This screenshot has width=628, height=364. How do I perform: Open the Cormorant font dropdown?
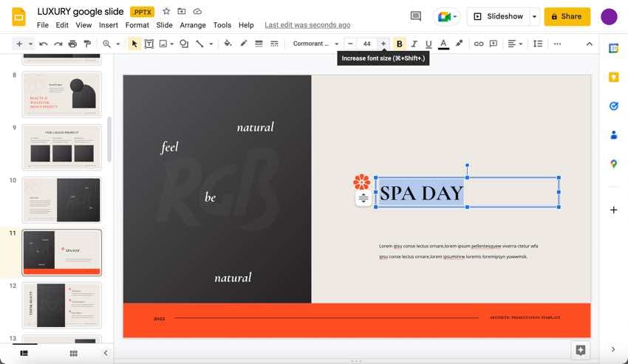click(315, 44)
